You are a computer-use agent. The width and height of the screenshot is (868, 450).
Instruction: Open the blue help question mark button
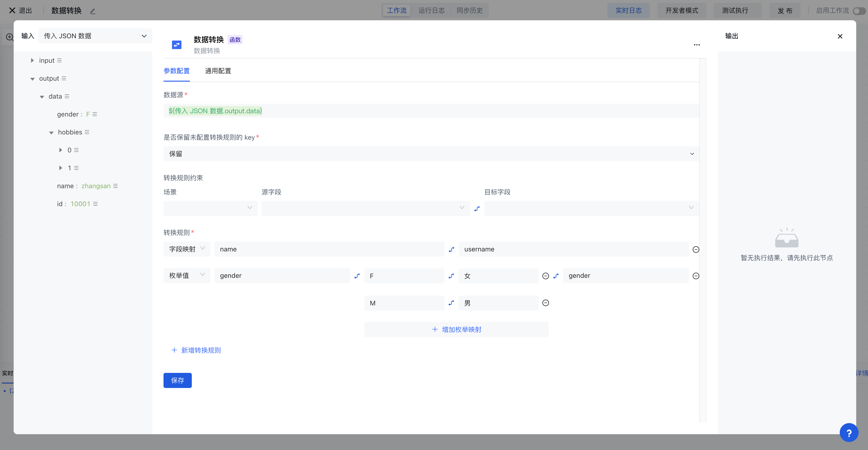(849, 433)
